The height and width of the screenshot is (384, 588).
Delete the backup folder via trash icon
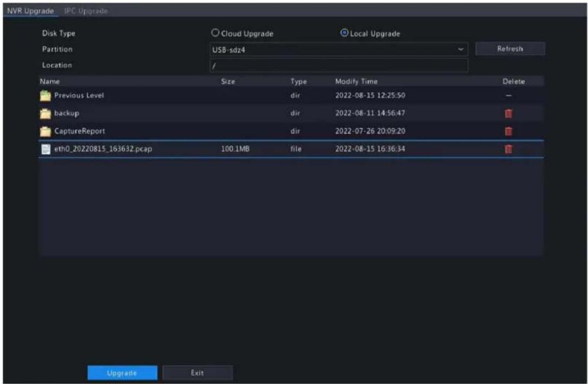[509, 113]
